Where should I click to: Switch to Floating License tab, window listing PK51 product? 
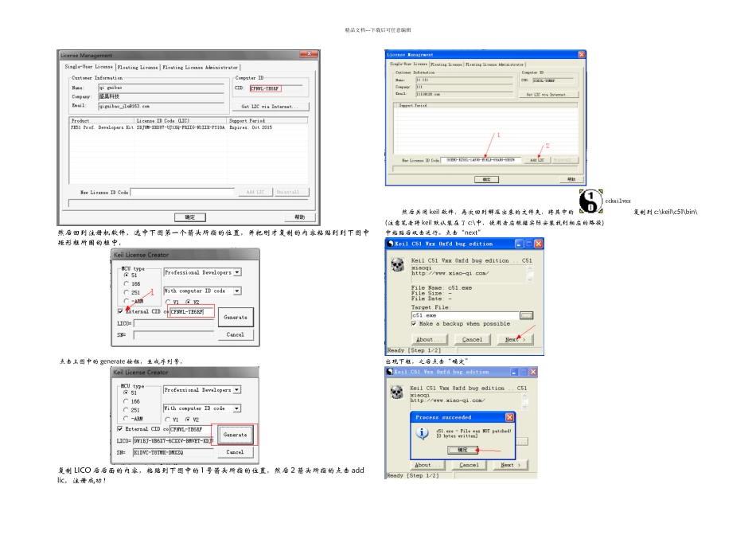click(138, 68)
